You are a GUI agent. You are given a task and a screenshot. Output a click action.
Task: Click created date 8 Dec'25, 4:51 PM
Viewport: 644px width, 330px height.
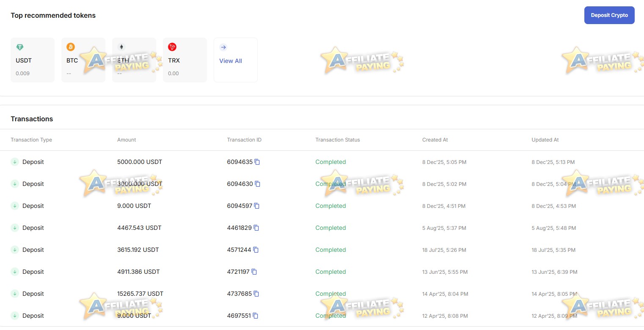(444, 206)
